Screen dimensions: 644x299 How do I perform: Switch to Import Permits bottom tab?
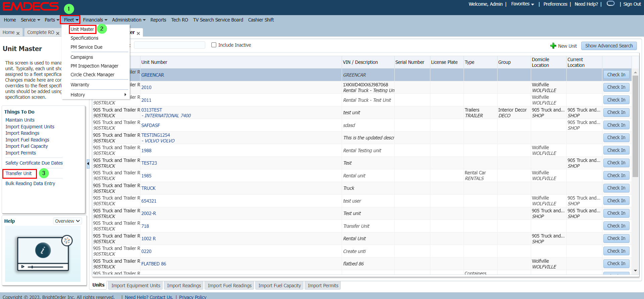pos(323,286)
